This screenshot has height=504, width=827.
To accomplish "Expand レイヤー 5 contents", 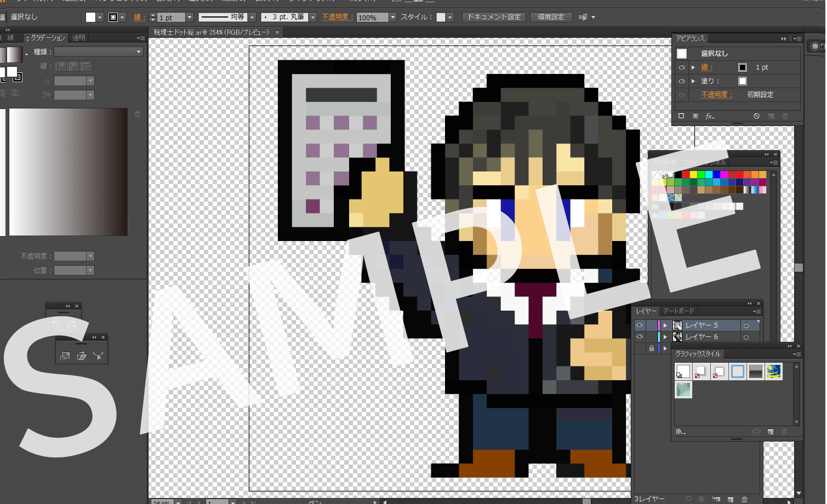I will 665,325.
